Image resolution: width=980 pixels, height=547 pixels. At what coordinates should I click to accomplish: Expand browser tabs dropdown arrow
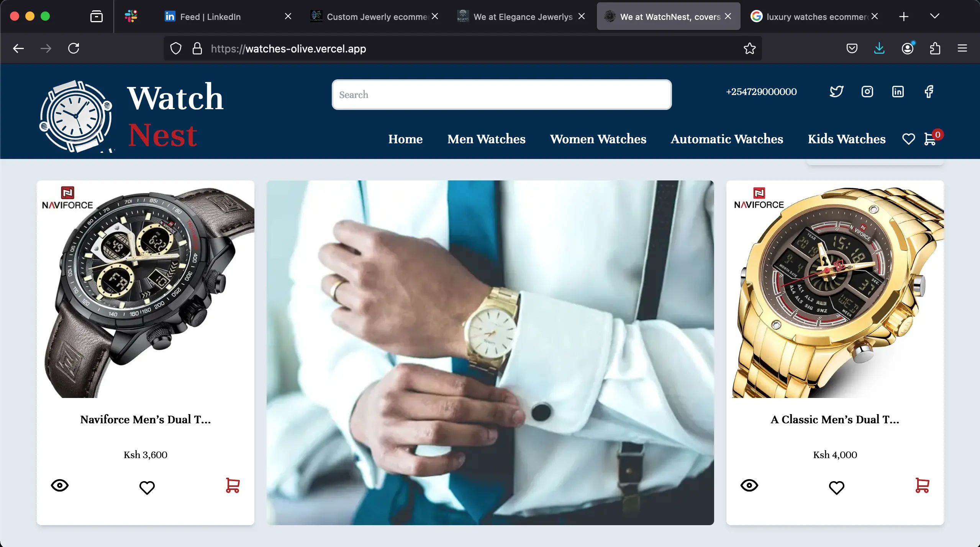pos(935,15)
